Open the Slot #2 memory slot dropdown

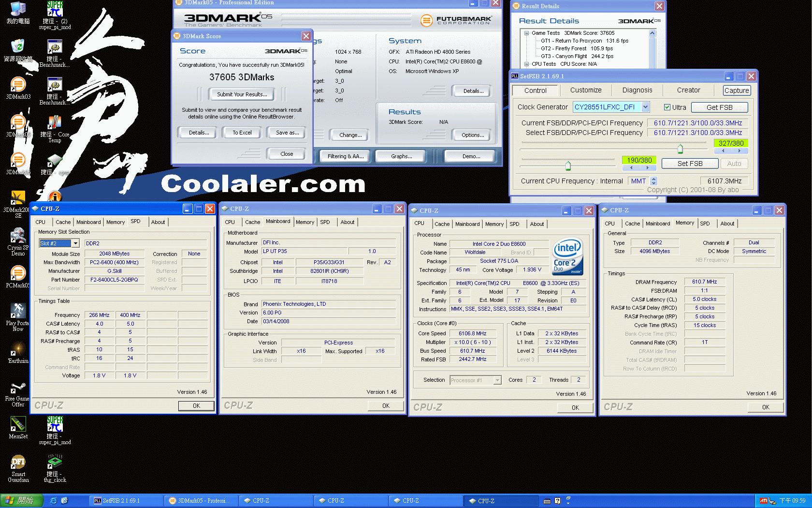pos(75,243)
